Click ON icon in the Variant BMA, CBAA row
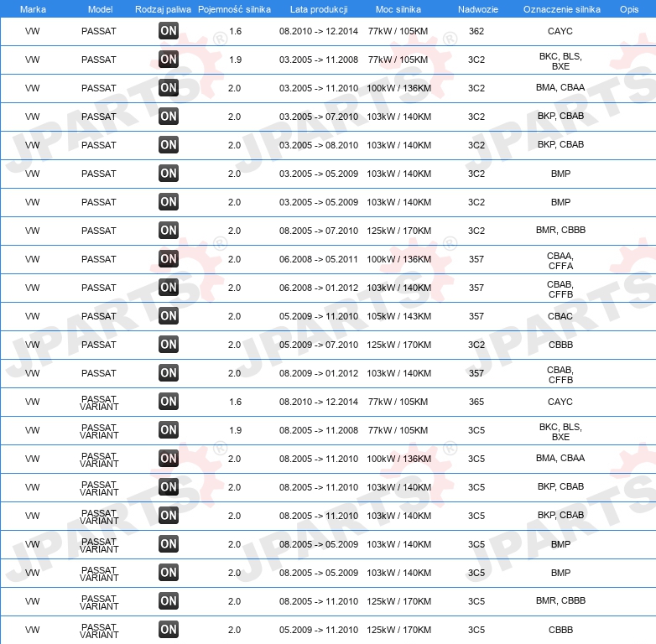Image resolution: width=656 pixels, height=644 pixels. [x=169, y=459]
